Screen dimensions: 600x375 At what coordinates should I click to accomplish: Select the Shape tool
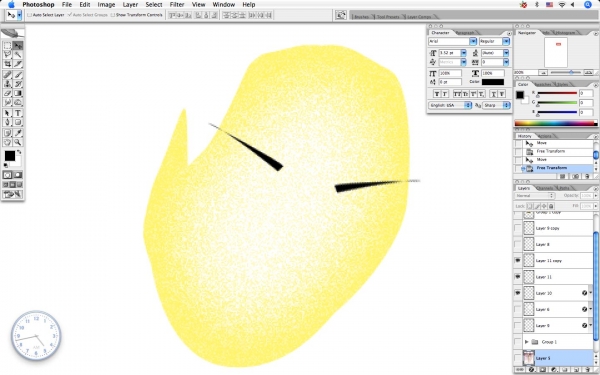(x=18, y=122)
